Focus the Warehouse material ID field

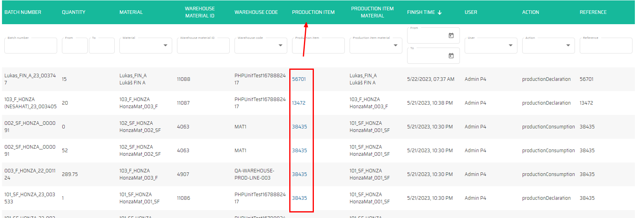[x=203, y=46]
